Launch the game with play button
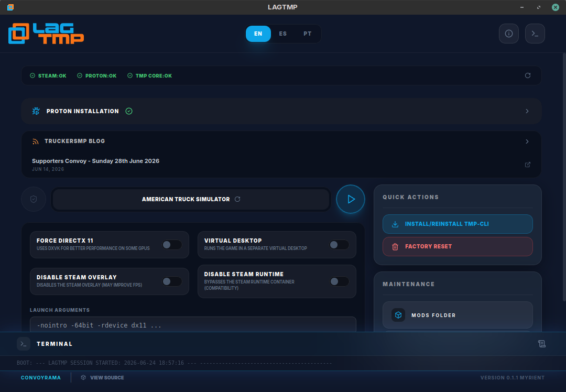 pyautogui.click(x=351, y=199)
